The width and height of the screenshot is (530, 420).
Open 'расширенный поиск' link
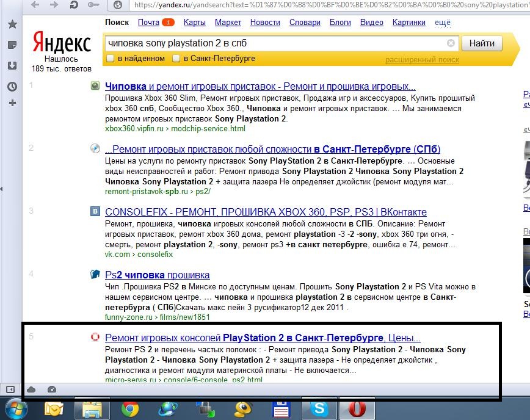422,60
